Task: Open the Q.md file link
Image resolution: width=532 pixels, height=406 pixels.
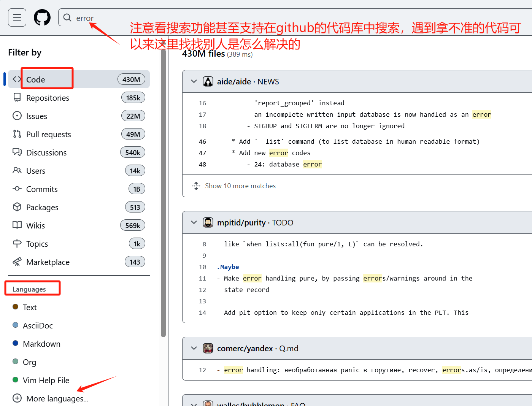Action: (x=289, y=349)
